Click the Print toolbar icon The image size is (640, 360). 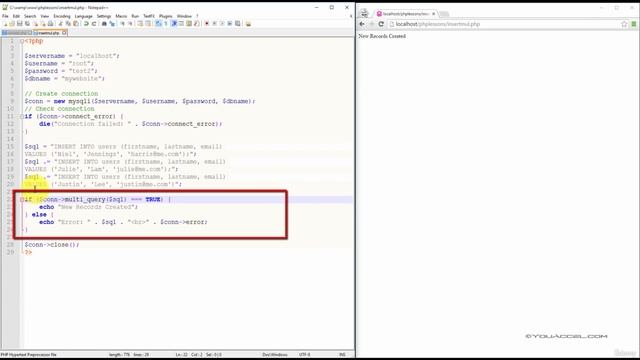(50, 24)
